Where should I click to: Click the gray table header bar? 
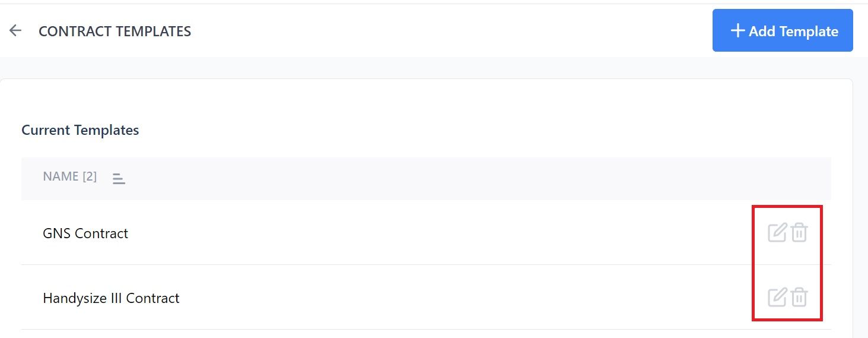426,178
